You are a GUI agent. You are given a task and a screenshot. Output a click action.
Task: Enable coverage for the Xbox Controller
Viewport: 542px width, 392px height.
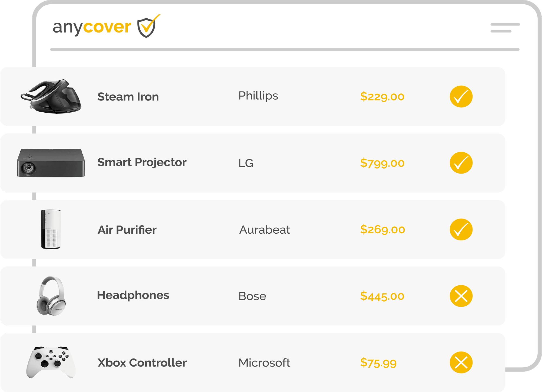(462, 363)
